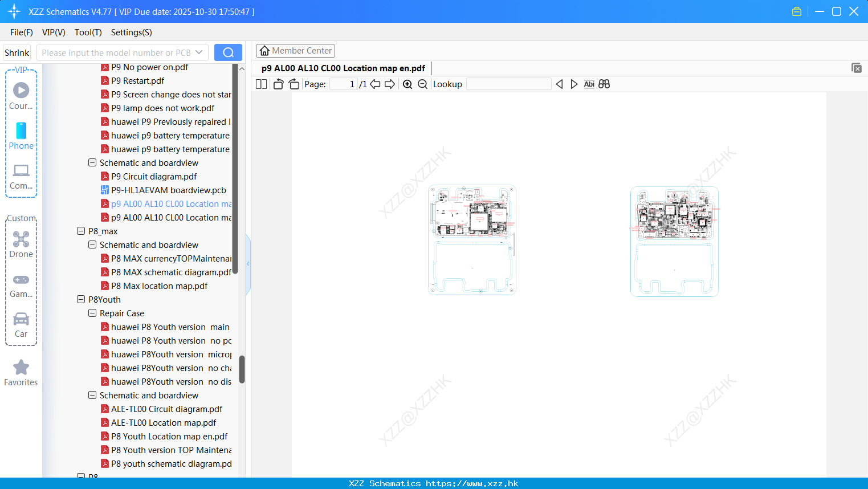Toggle the two-page view icon
This screenshot has width=868, height=489.
click(261, 84)
